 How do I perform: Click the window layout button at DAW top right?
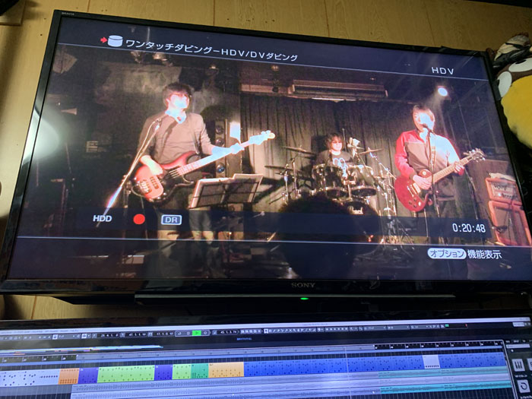coord(518,324)
